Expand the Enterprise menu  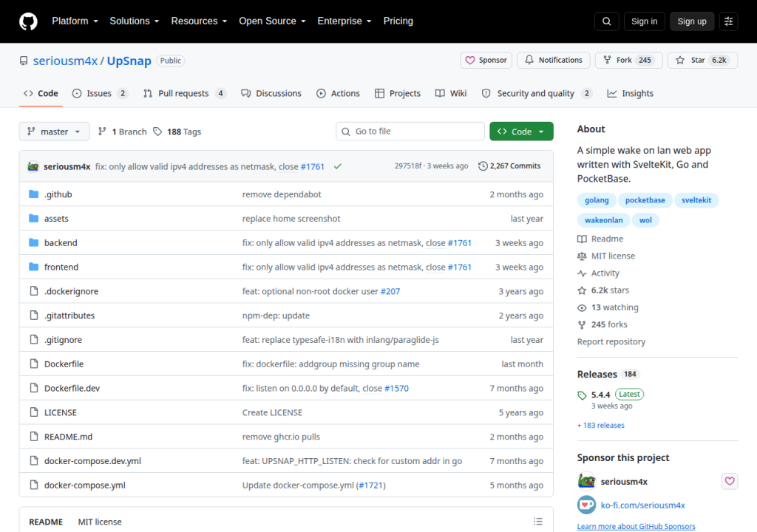point(344,21)
